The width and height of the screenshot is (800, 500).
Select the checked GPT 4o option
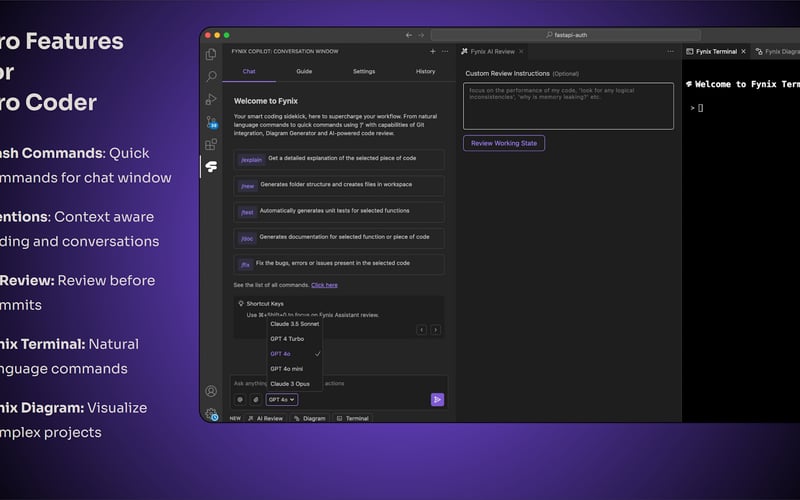coord(295,354)
